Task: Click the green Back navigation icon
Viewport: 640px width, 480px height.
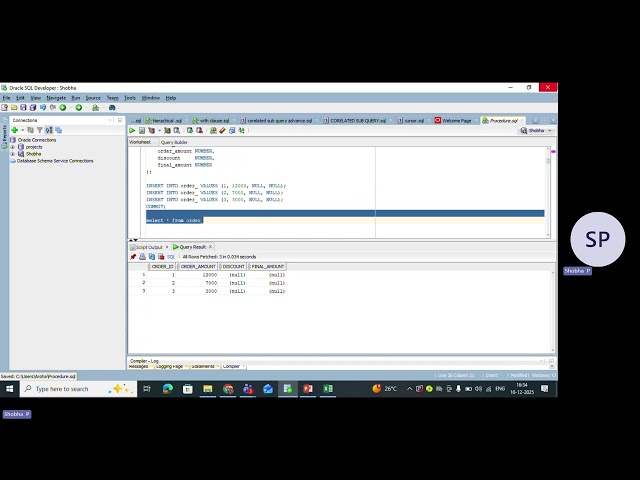Action: coord(63,108)
